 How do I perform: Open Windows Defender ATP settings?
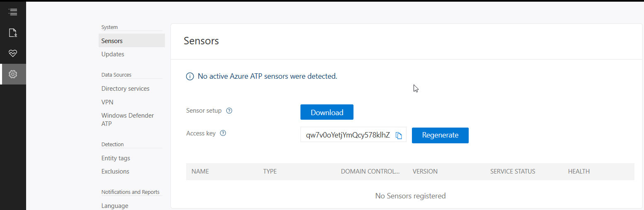(x=127, y=119)
